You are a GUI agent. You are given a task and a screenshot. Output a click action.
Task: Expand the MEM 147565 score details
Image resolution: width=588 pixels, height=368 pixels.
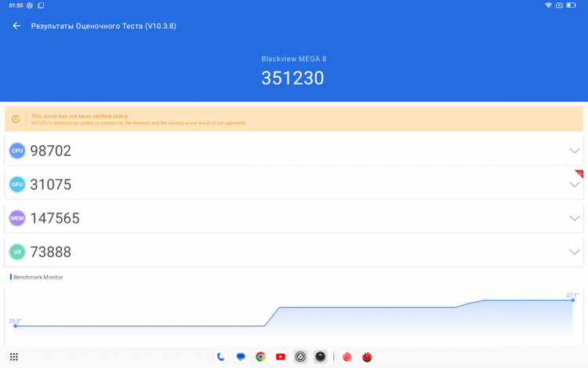point(575,218)
